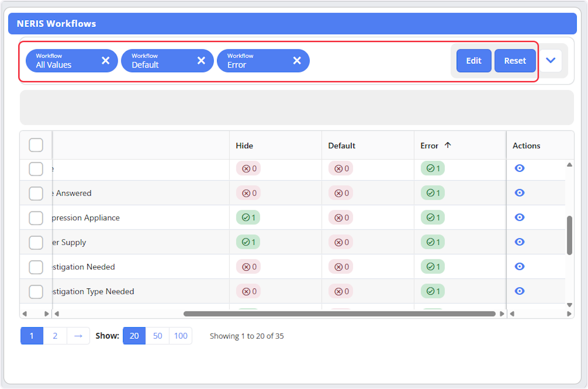The width and height of the screenshot is (588, 389).
Task: Show 20 rows per page
Action: (134, 336)
